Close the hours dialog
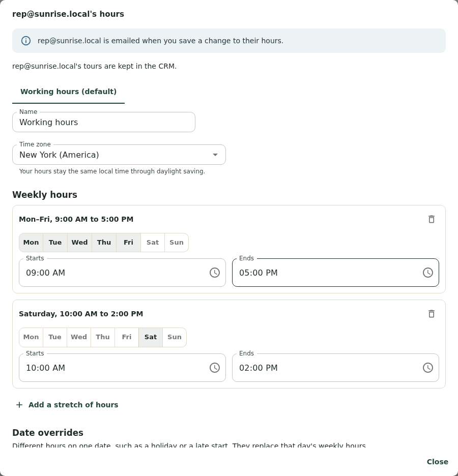Image resolution: width=458 pixels, height=476 pixels. [437, 462]
